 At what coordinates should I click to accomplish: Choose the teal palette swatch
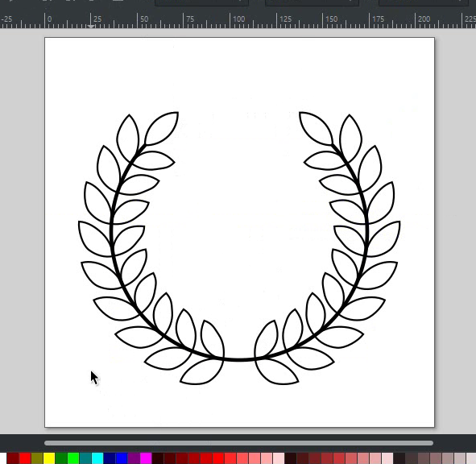(85, 458)
